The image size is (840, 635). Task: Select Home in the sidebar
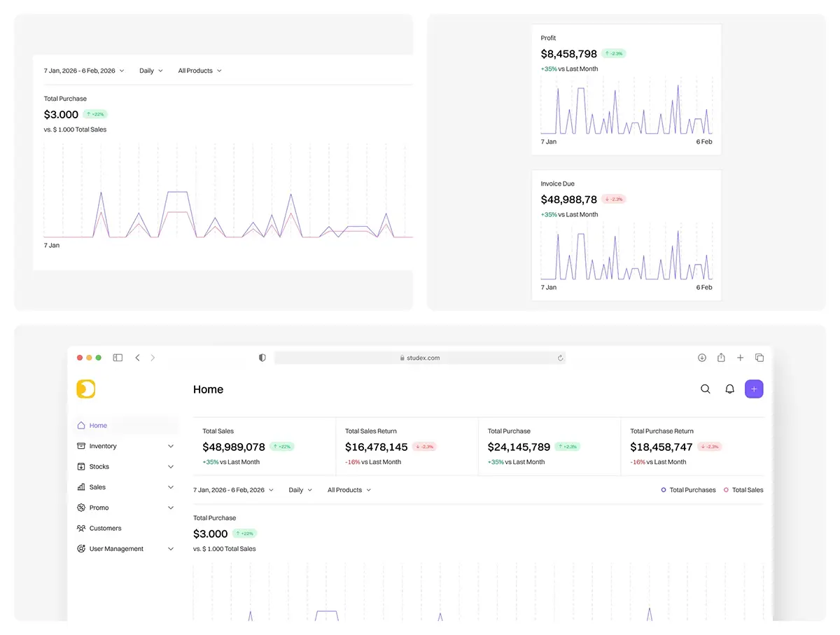98,426
